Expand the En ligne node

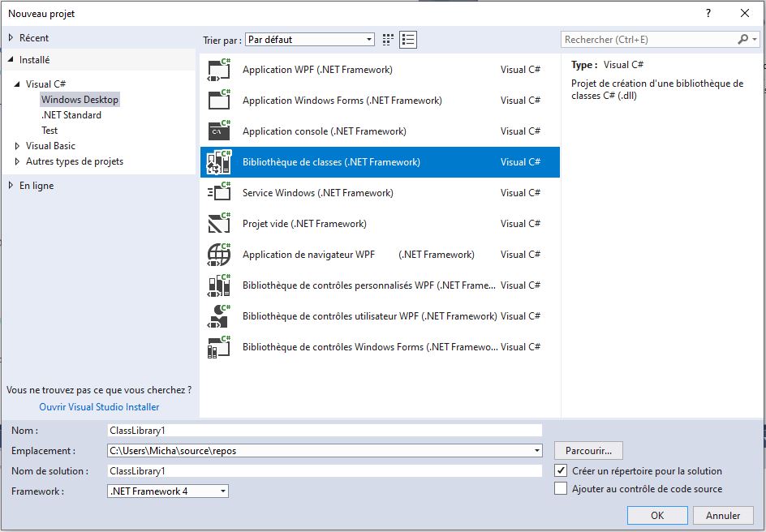(x=11, y=186)
